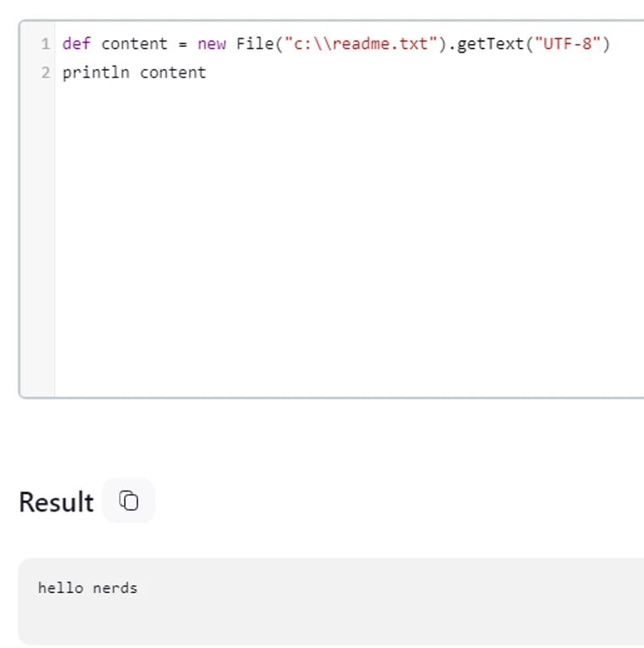
Task: Click the Result heading
Action: click(x=56, y=501)
